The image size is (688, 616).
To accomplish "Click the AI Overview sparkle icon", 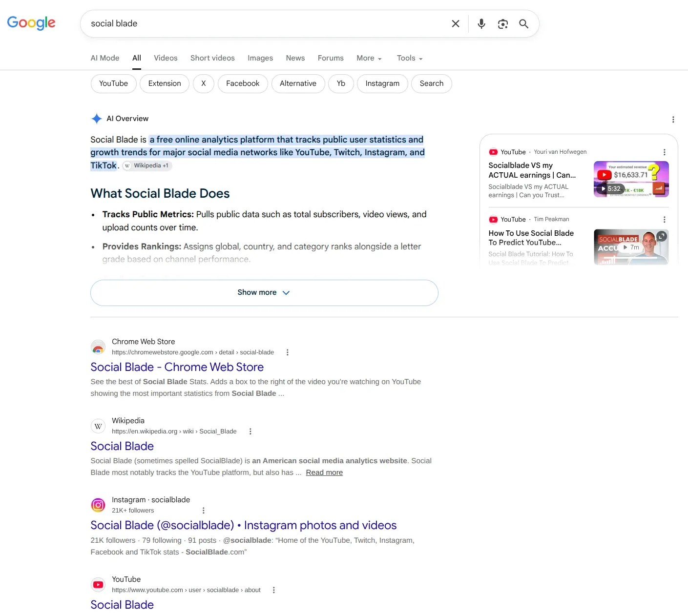I will [97, 119].
